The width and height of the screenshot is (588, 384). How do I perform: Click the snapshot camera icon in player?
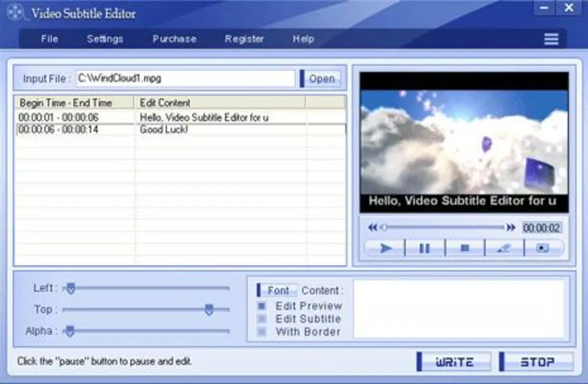point(543,248)
